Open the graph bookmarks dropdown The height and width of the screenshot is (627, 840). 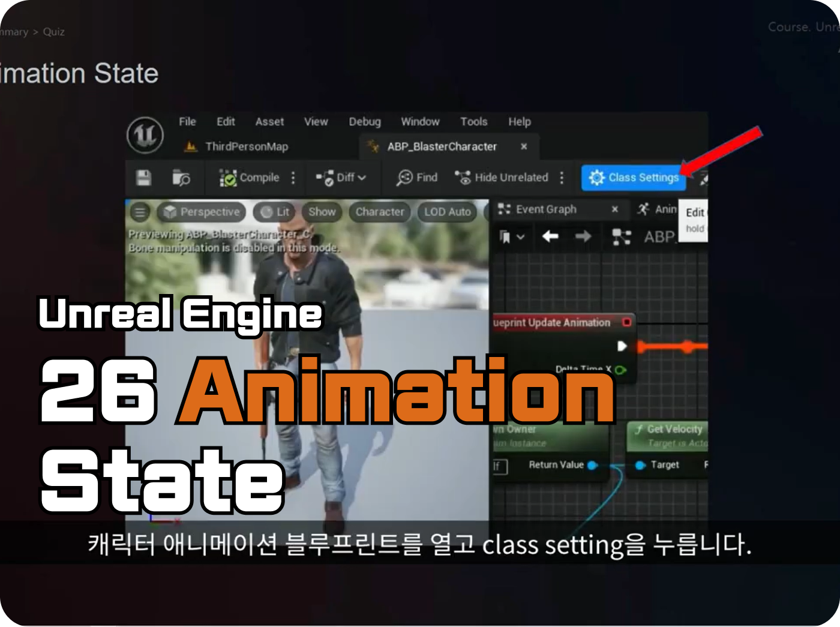[x=512, y=237]
